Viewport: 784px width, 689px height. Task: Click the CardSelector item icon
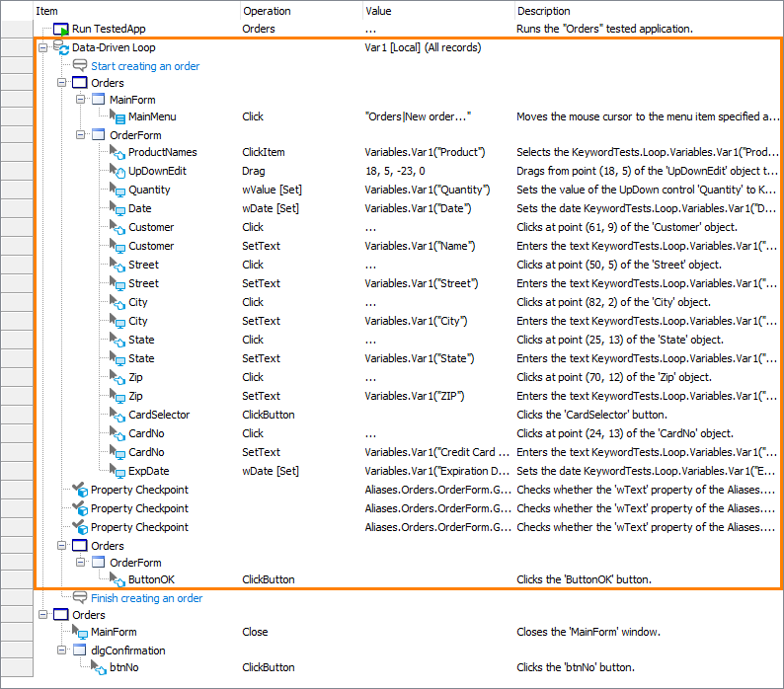118,415
